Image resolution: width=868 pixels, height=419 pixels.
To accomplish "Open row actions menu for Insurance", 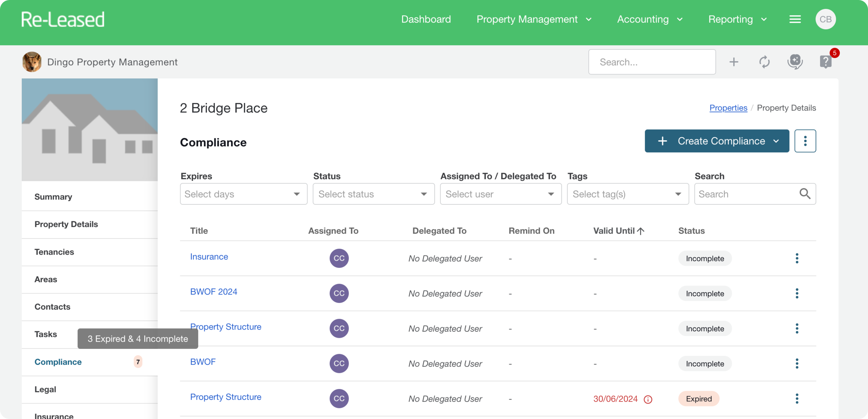I will tap(796, 258).
